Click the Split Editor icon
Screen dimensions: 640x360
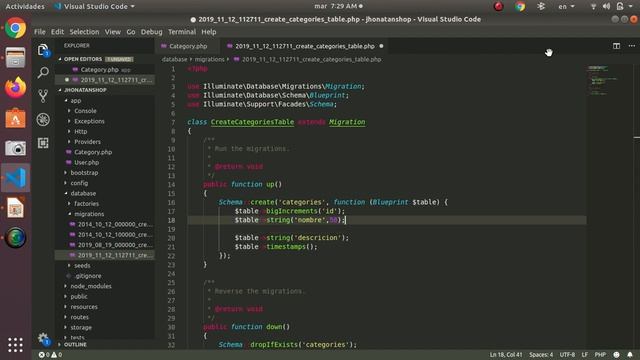point(616,46)
